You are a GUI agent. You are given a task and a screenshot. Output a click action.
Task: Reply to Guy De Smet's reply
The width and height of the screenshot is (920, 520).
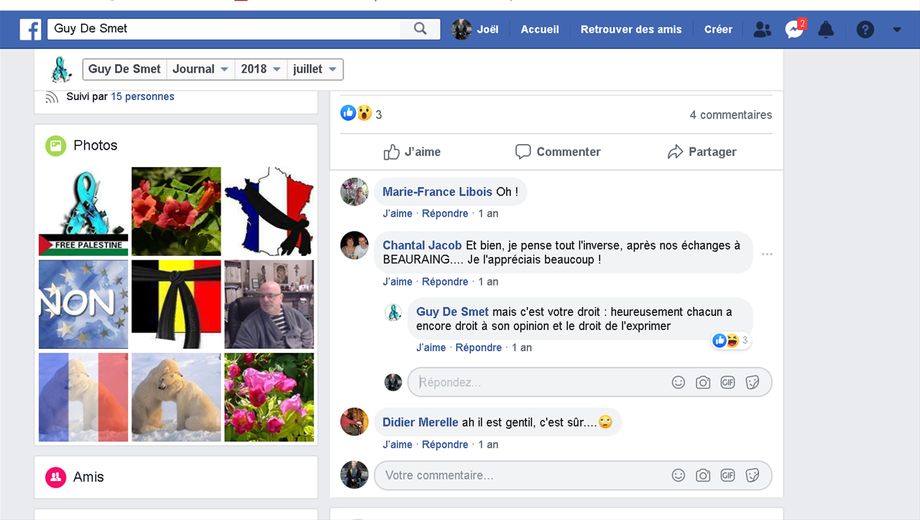tap(478, 347)
